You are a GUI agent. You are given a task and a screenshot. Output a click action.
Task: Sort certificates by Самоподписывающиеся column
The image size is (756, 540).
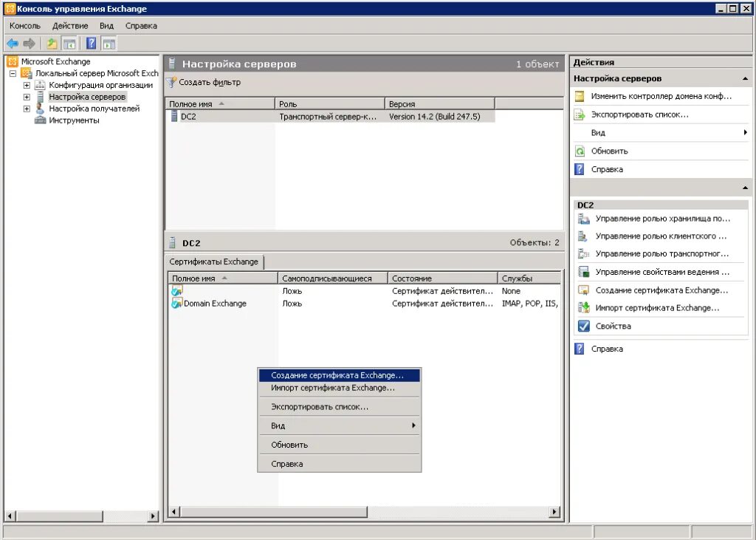pyautogui.click(x=333, y=278)
